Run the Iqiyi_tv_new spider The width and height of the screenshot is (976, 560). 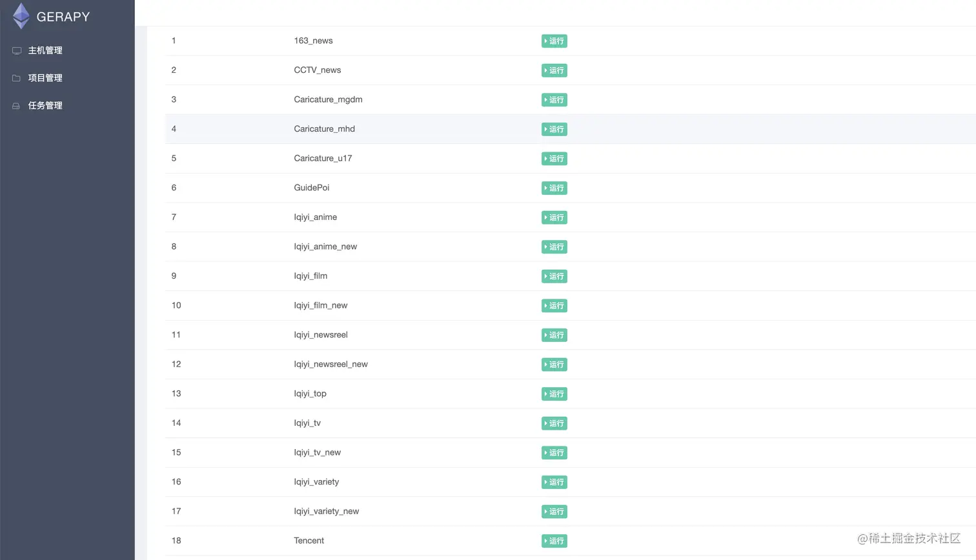click(x=554, y=453)
